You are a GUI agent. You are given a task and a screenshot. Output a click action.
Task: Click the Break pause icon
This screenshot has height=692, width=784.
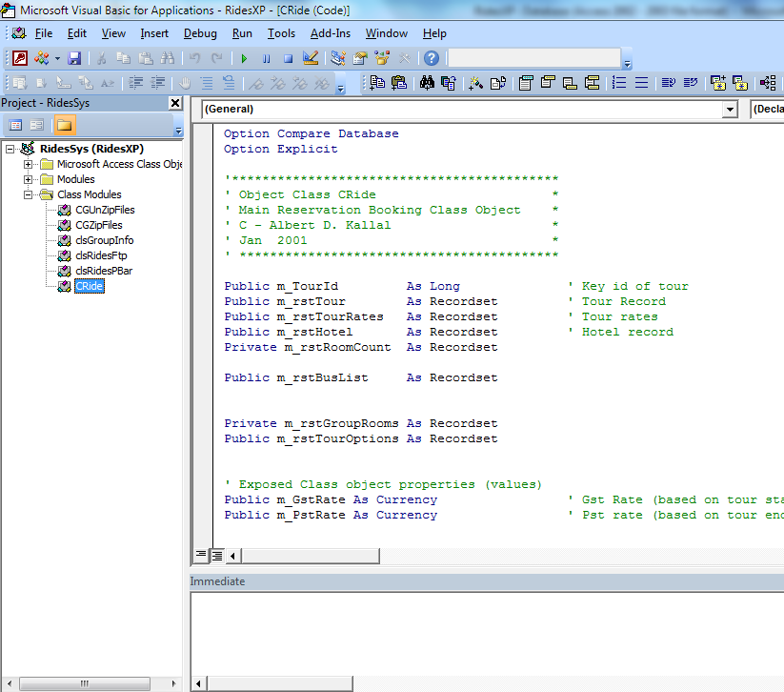(x=266, y=58)
